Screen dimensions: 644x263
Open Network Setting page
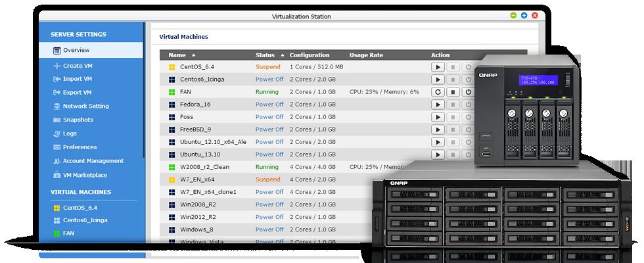[86, 106]
